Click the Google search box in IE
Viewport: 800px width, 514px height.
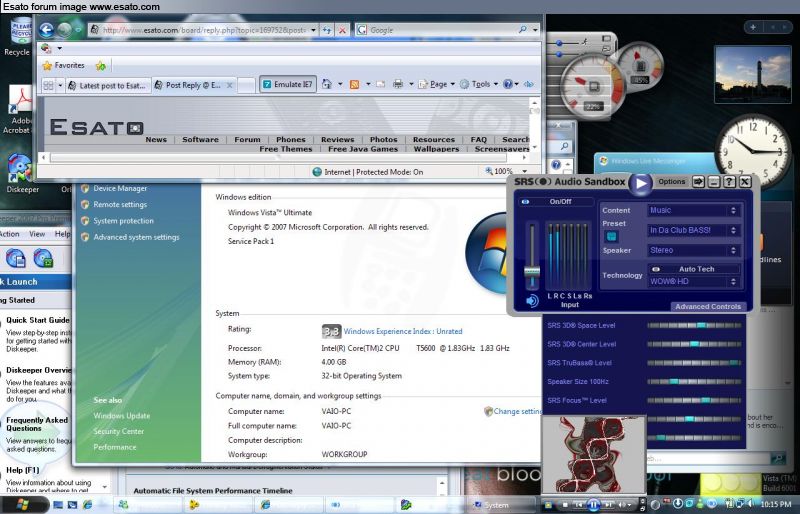[x=441, y=30]
